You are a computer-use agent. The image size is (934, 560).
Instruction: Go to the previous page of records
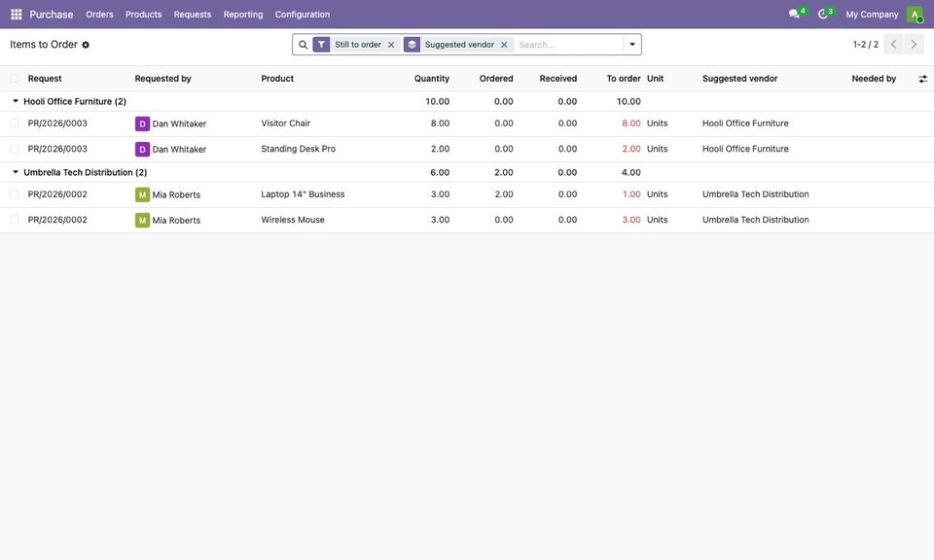[x=893, y=45]
